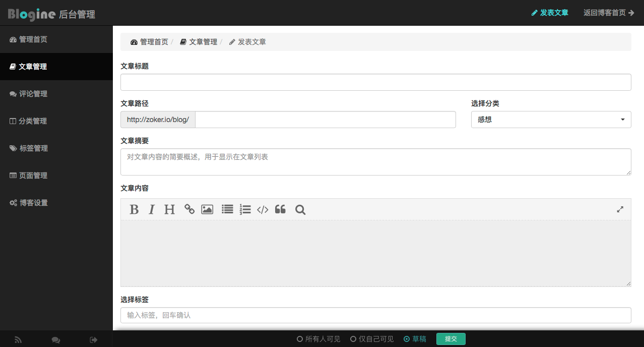Viewport: 644px width, 347px height.
Task: Focus the 选择标签 tag input
Action: coord(375,315)
